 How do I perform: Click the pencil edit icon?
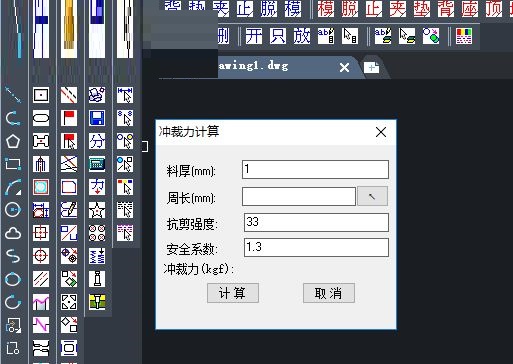pos(69,210)
